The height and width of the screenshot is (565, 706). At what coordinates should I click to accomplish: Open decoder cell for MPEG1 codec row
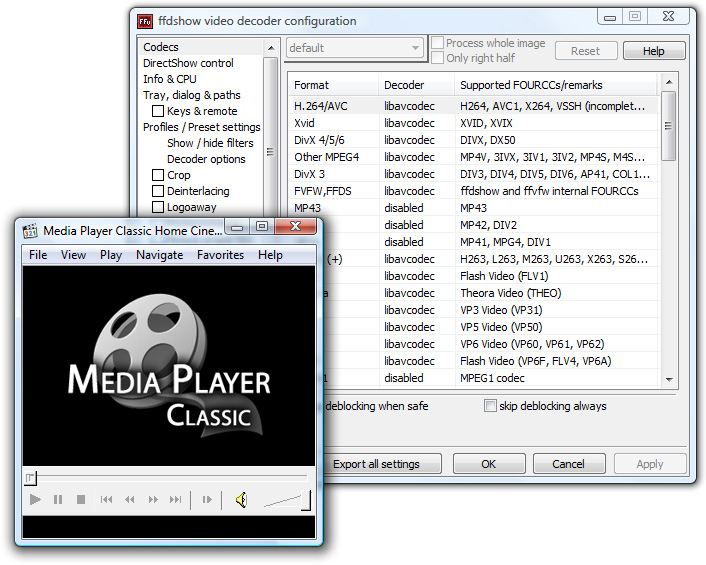tap(417, 378)
